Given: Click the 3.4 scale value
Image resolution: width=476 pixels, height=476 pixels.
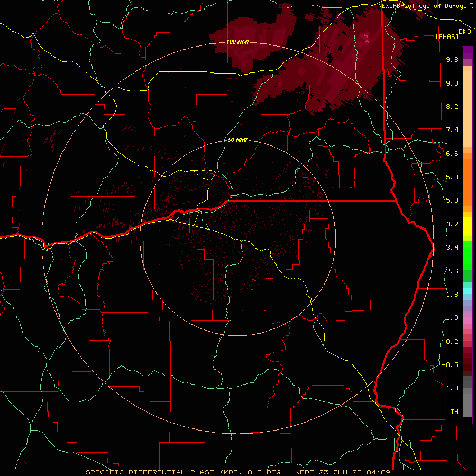Looking at the screenshot, I should (x=452, y=248).
